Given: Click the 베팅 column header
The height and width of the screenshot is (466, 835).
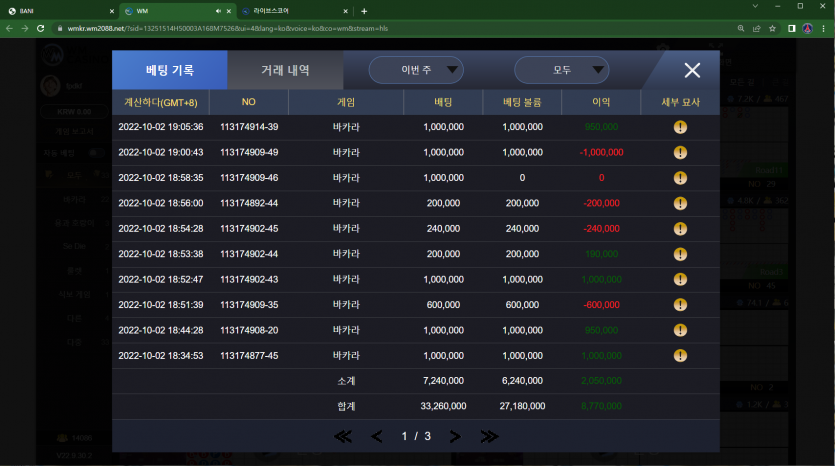Looking at the screenshot, I should 443,102.
